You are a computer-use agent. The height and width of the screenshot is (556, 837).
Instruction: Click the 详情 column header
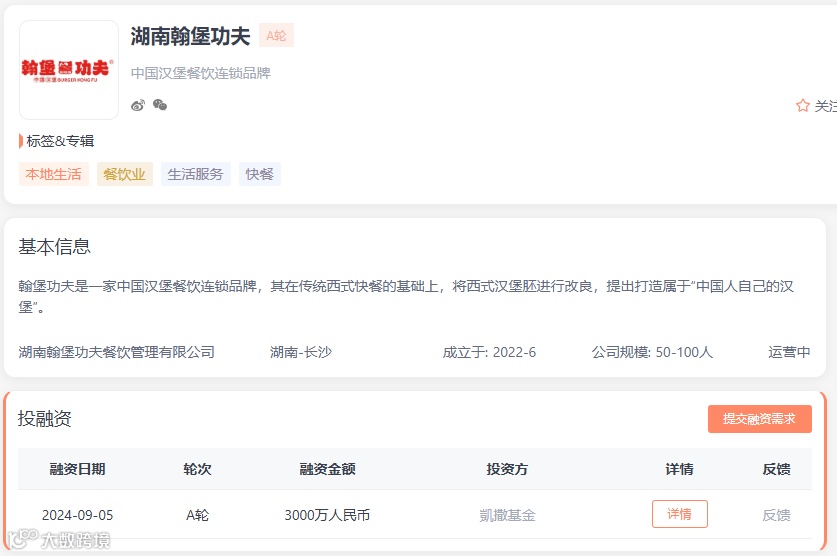pos(680,469)
